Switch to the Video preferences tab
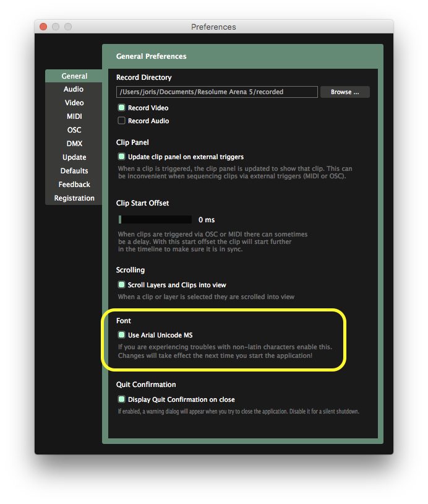 pos(74,103)
